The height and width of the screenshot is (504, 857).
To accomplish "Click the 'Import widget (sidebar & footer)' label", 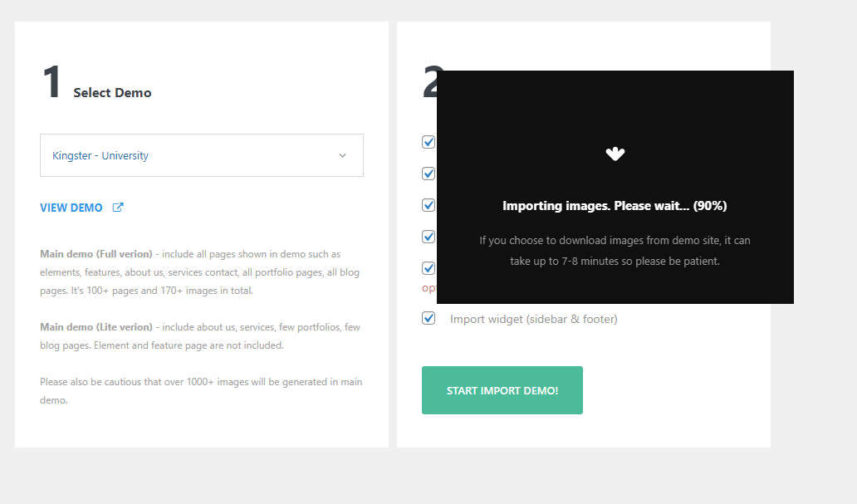I will coord(533,319).
